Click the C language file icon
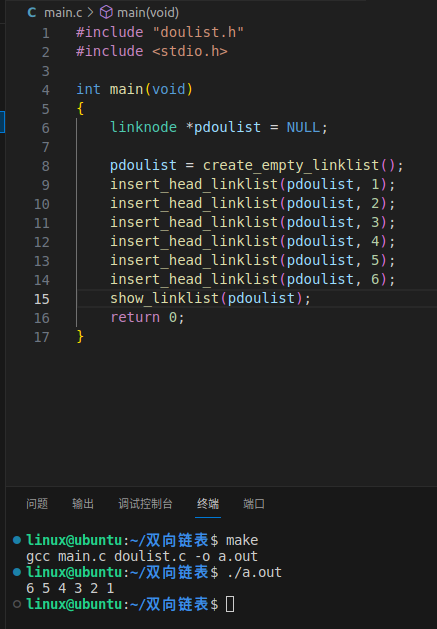 coord(32,13)
